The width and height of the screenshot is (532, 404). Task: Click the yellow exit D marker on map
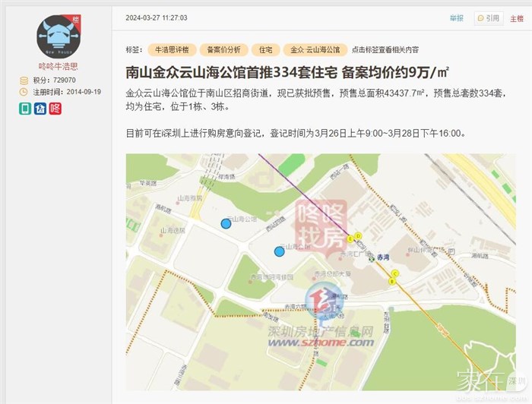pyautogui.click(x=358, y=235)
